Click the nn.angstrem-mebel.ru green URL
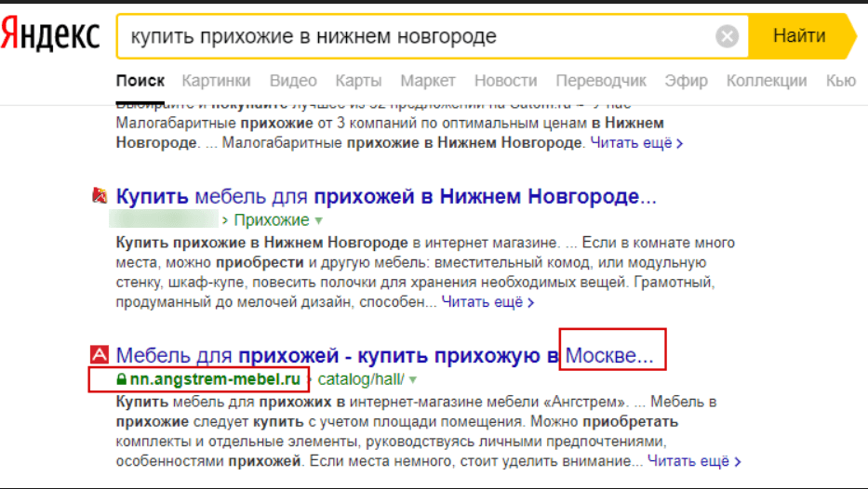This screenshot has height=489, width=868. (215, 379)
